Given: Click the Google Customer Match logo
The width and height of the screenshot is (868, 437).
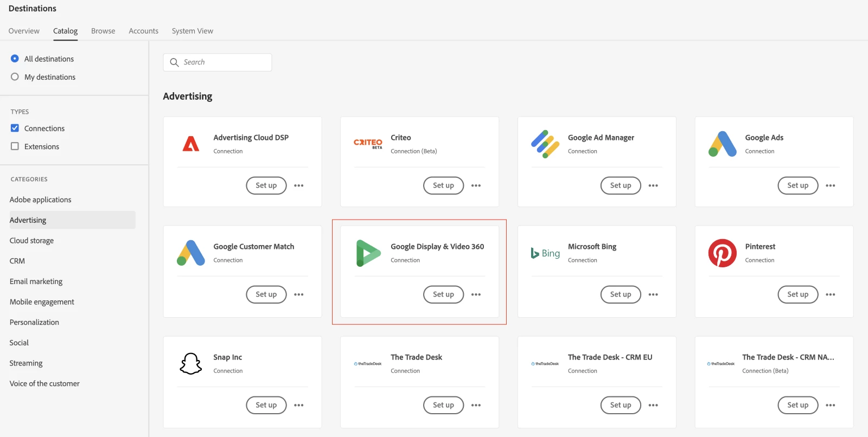Looking at the screenshot, I should [190, 253].
